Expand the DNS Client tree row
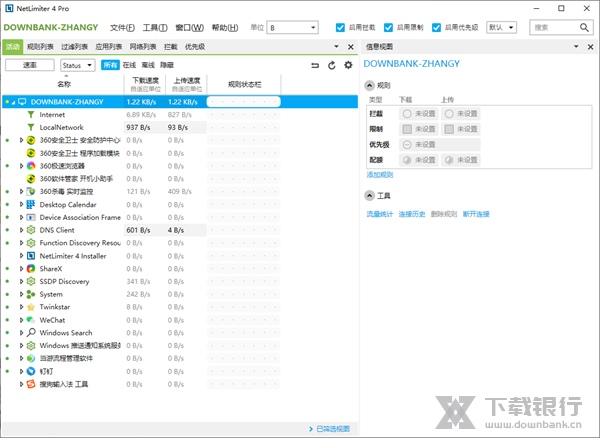 (21, 230)
